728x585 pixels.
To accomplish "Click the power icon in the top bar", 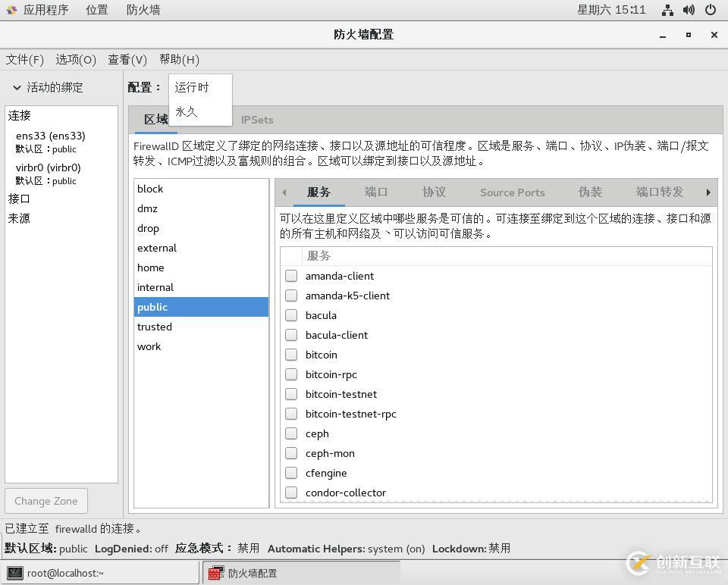I will (711, 10).
